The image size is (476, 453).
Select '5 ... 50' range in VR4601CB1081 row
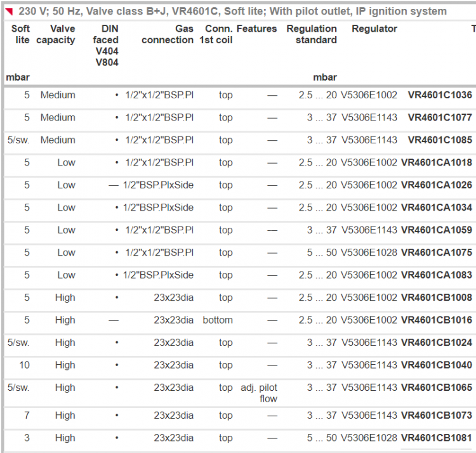tap(322, 438)
